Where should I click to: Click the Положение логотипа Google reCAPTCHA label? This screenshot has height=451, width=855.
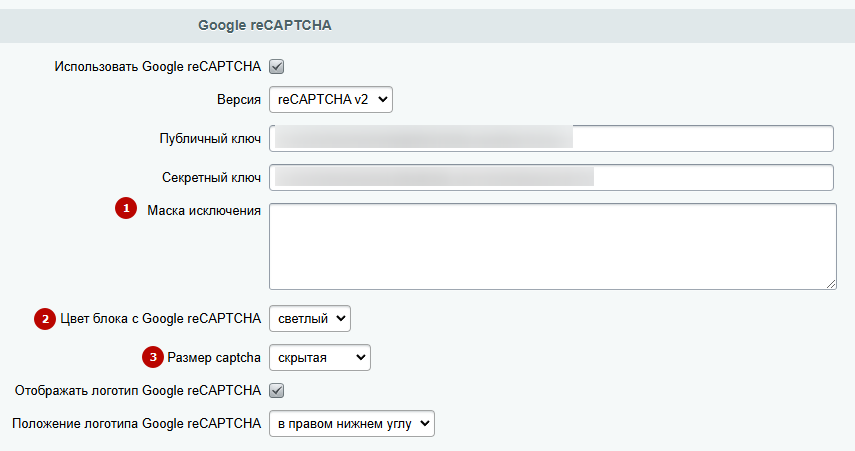pos(136,424)
